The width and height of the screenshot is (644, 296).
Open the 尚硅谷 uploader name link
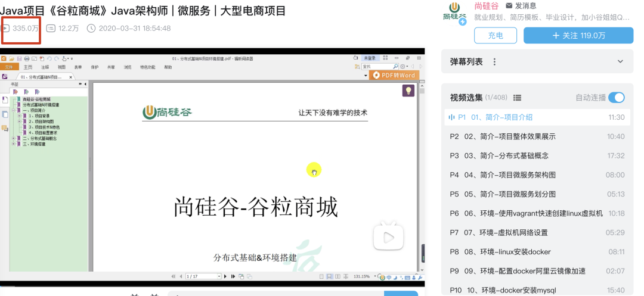click(487, 6)
